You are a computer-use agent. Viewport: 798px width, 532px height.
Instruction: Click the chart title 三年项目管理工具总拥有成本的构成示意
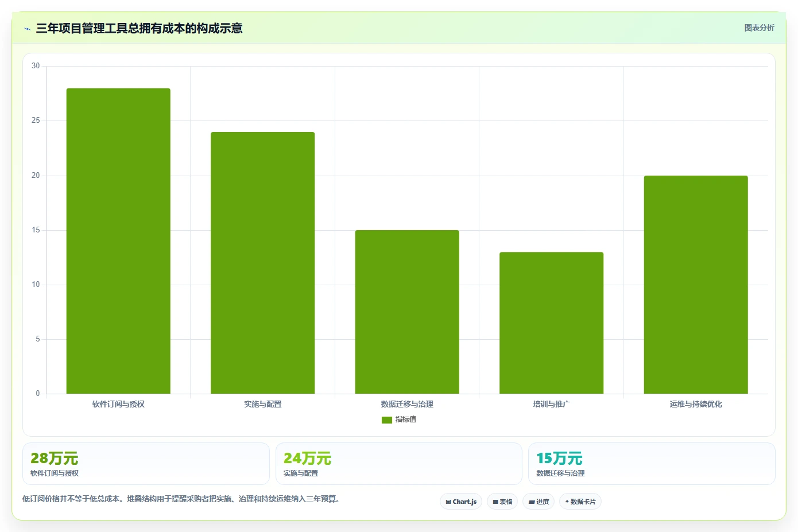click(139, 29)
